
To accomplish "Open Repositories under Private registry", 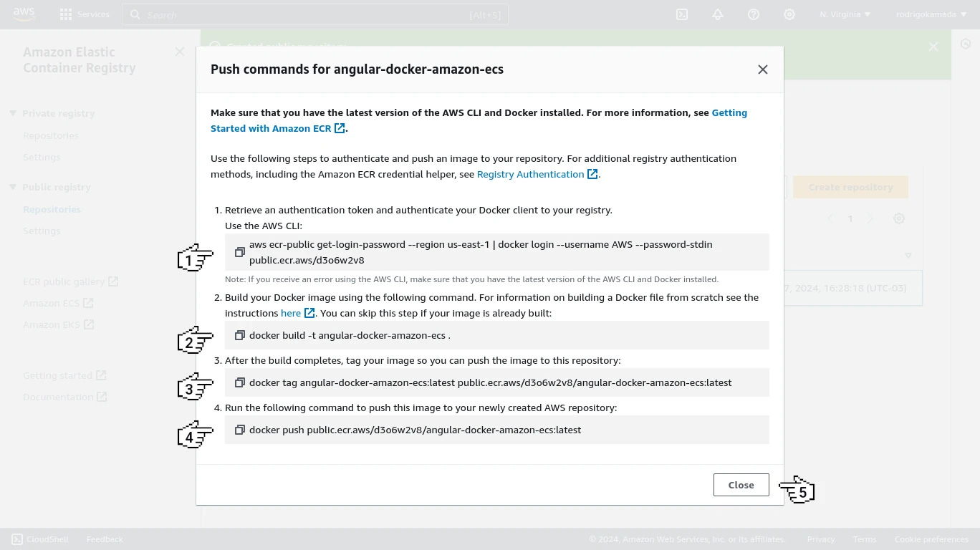I will pos(51,135).
